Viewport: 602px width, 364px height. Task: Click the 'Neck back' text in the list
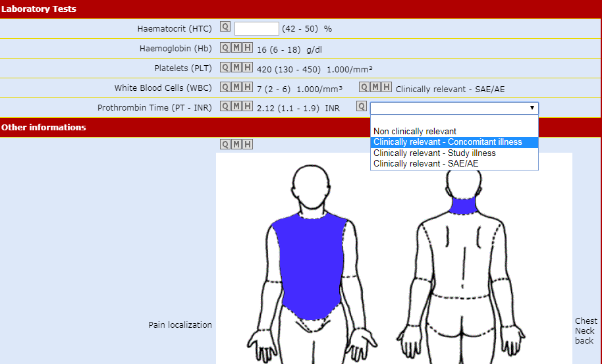pyautogui.click(x=585, y=336)
